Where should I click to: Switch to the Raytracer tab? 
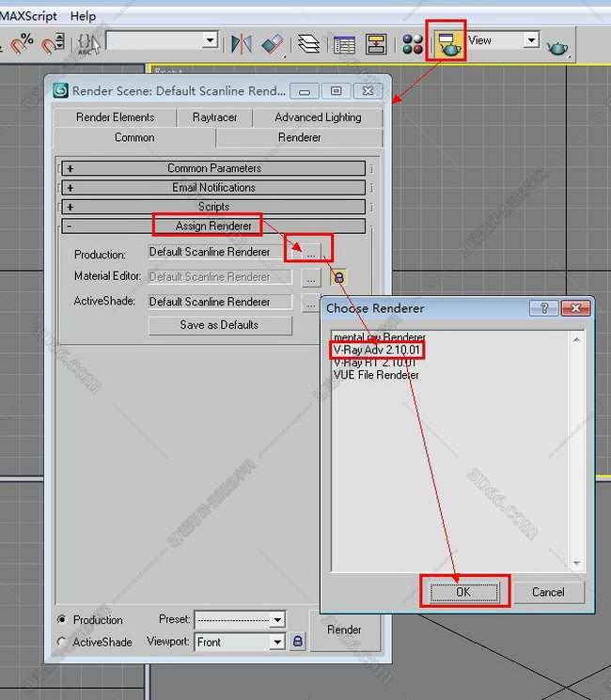(215, 117)
